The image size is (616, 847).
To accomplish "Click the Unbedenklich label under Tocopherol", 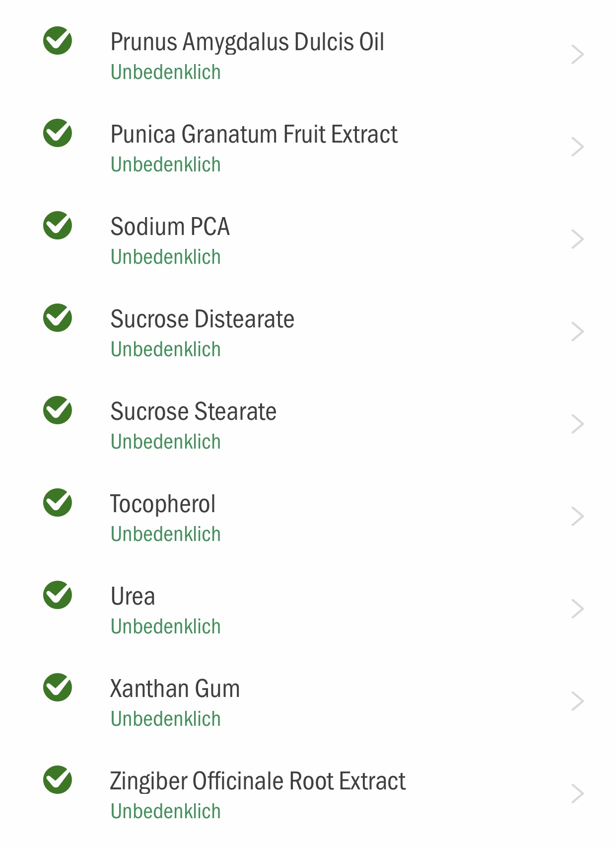I will (166, 535).
